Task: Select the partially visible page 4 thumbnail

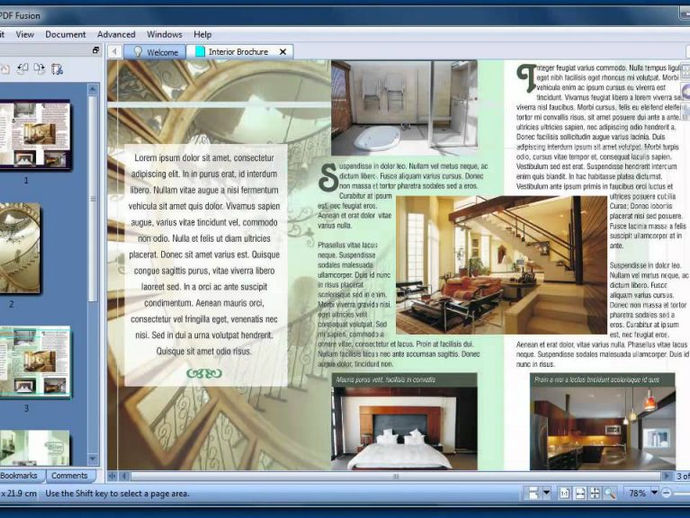Action: click(34, 448)
